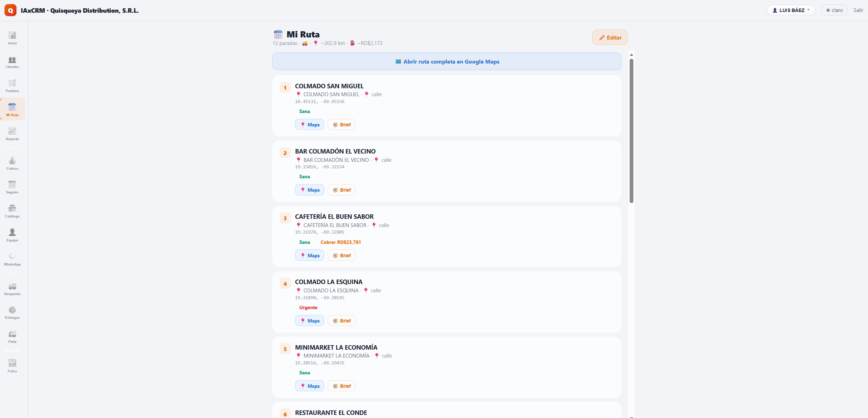Open Despacho section
The image size is (868, 418).
coord(12,289)
